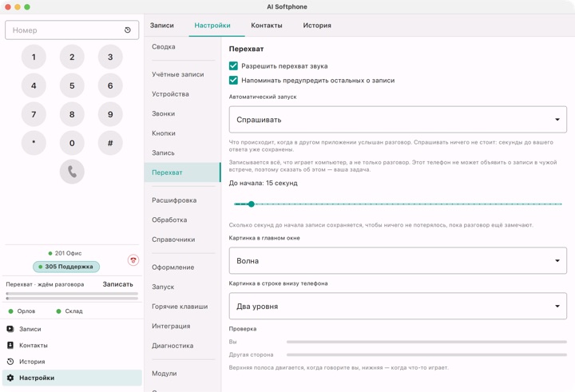Click the Контакты icon in bottom list
Image resolution: width=575 pixels, height=392 pixels.
[x=10, y=345]
